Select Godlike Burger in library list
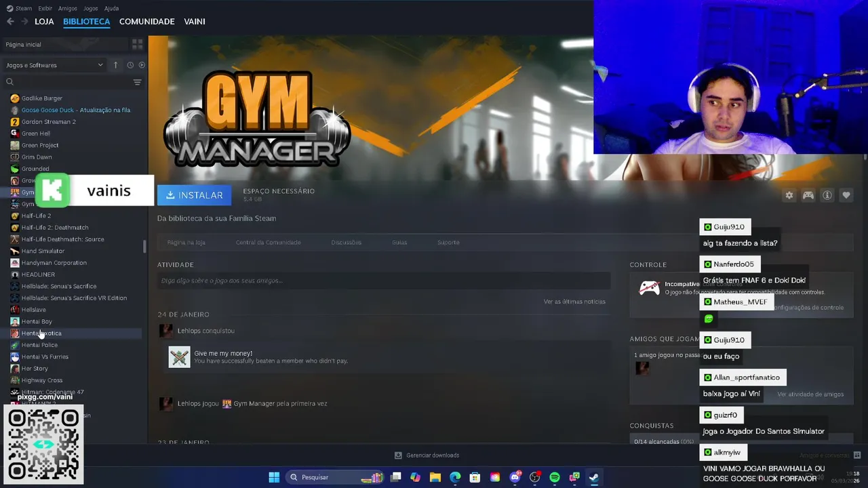The height and width of the screenshot is (488, 868). pos(42,98)
